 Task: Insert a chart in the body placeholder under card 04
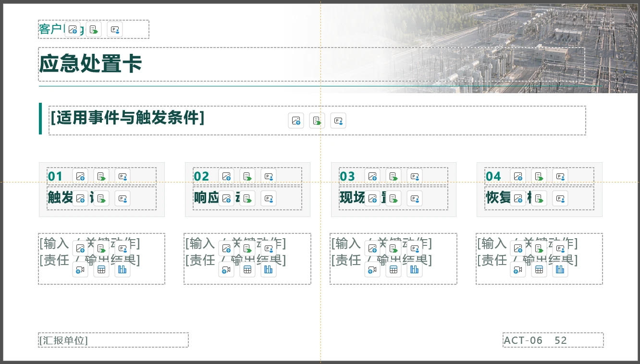click(560, 269)
